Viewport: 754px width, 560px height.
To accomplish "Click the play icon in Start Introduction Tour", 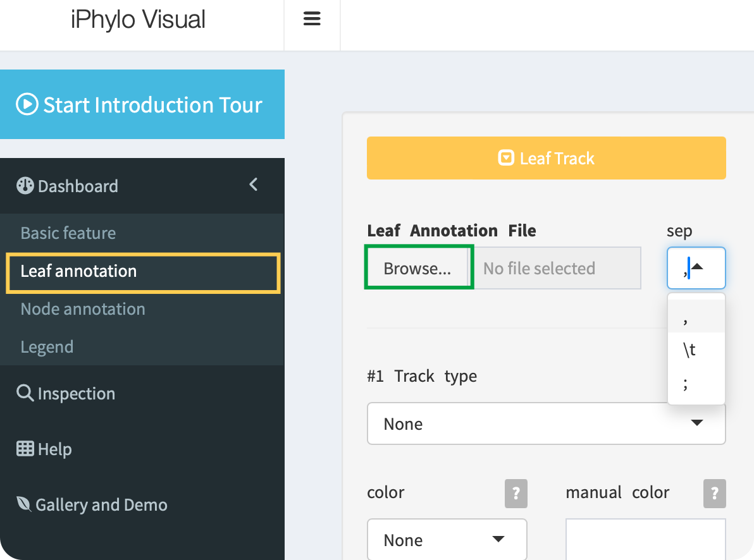I will tap(27, 104).
